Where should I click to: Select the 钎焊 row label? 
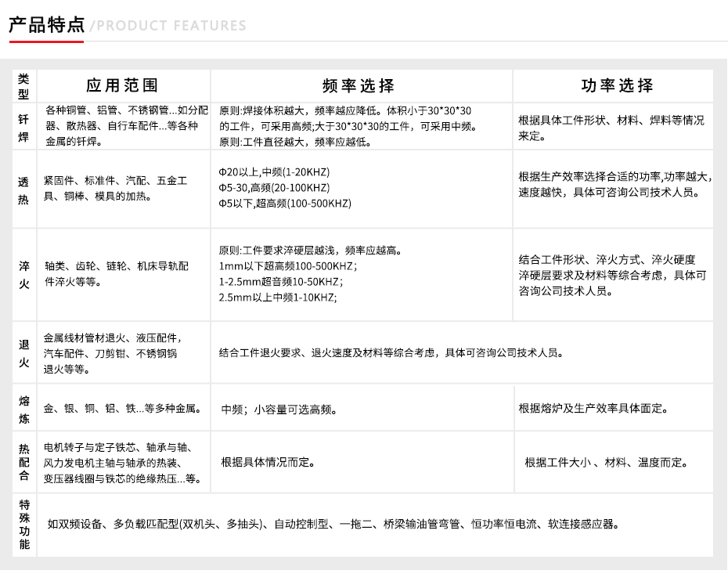click(x=23, y=127)
